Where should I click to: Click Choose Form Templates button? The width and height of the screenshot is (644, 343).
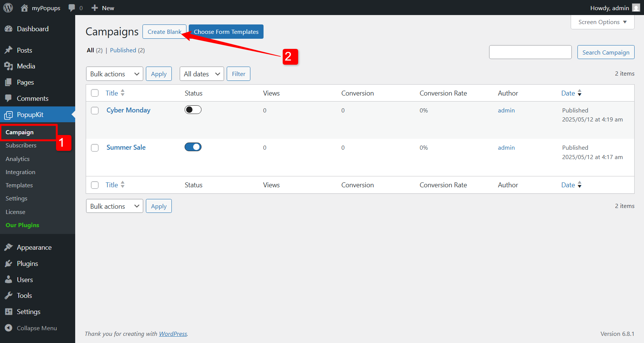(x=226, y=32)
